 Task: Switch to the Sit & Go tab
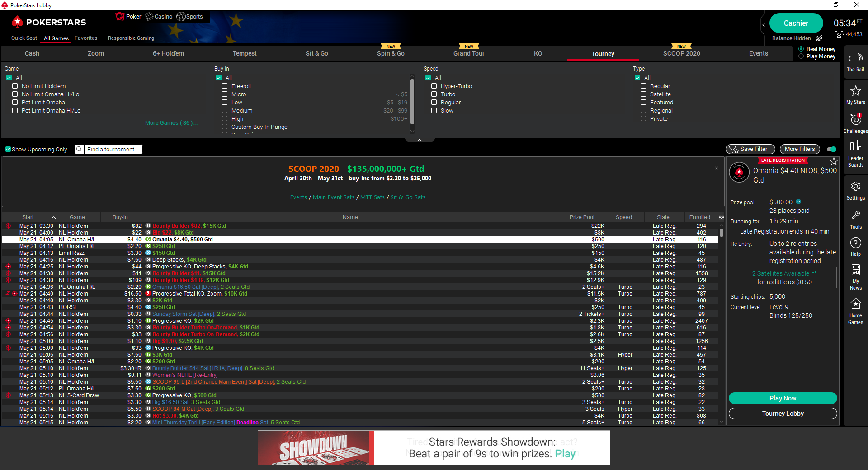316,53
